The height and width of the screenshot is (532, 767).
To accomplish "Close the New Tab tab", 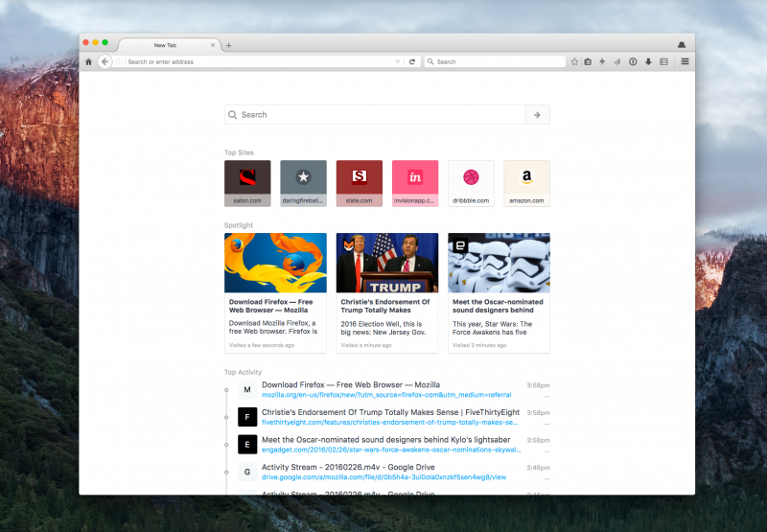I will tap(213, 45).
